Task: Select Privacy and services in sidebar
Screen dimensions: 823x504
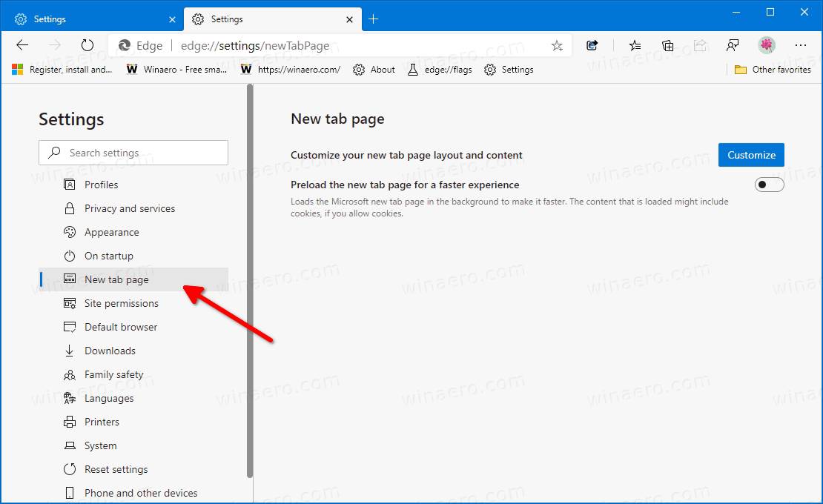Action: (x=129, y=208)
